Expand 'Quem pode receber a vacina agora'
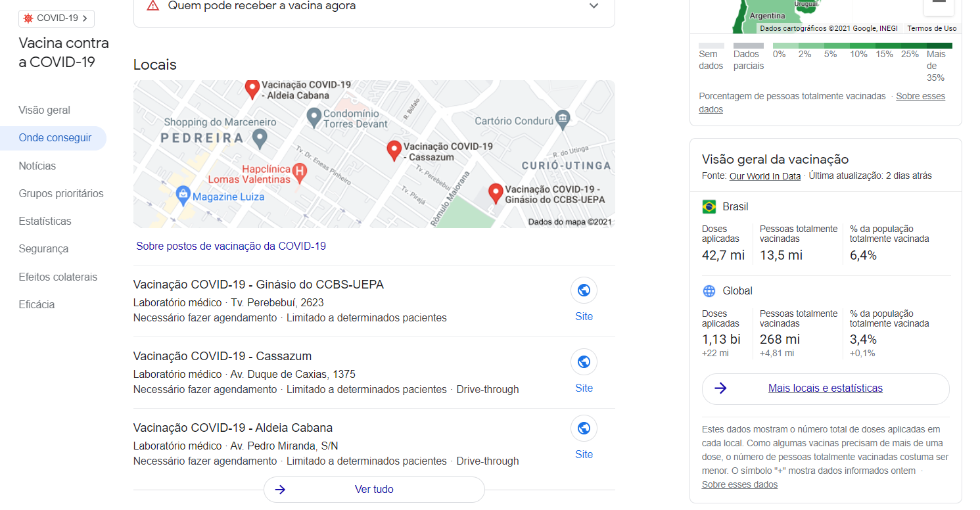Viewport: 980px width, 510px height. click(594, 6)
